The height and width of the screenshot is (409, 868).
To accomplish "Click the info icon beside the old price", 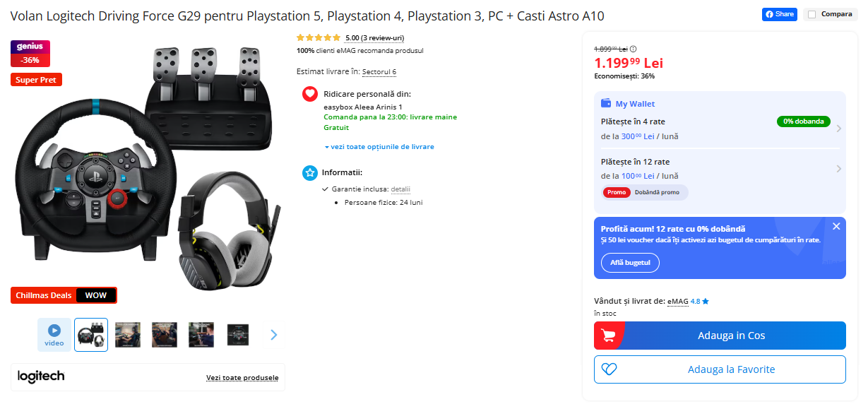I will 634,48.
